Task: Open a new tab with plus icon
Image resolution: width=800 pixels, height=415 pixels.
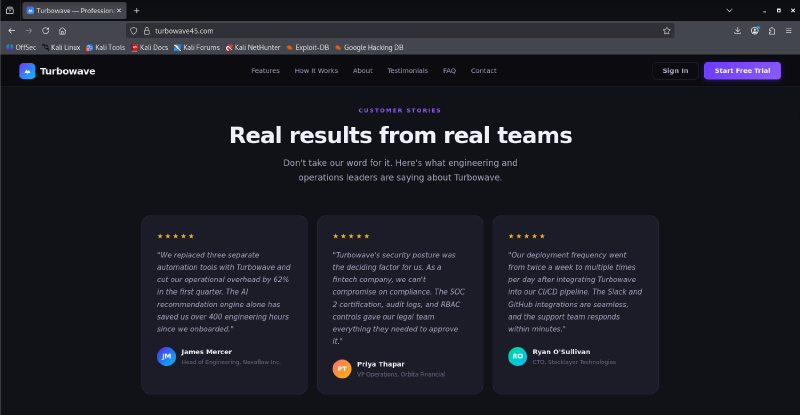Action: tap(136, 10)
